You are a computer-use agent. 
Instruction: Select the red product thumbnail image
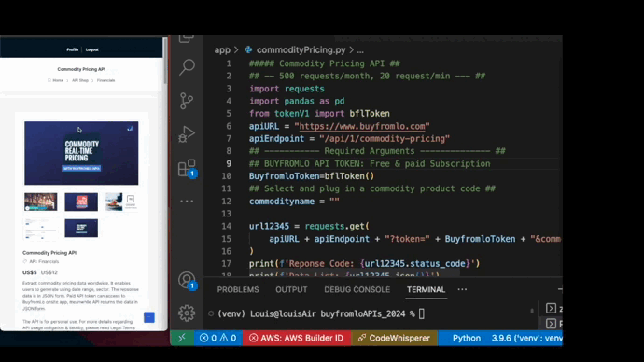pyautogui.click(x=81, y=202)
